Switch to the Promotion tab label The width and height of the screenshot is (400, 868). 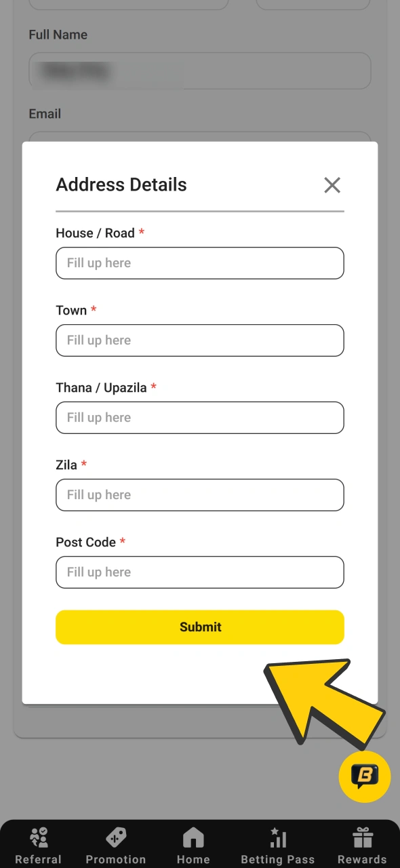point(115,858)
